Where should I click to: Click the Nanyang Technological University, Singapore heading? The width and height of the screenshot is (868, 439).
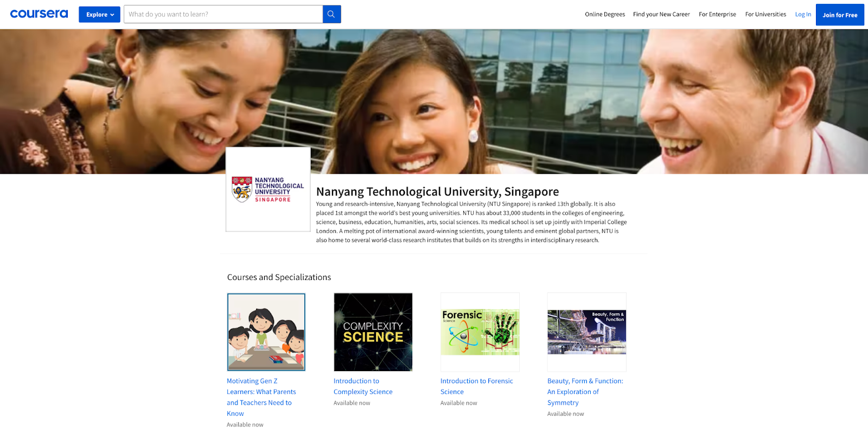(437, 192)
